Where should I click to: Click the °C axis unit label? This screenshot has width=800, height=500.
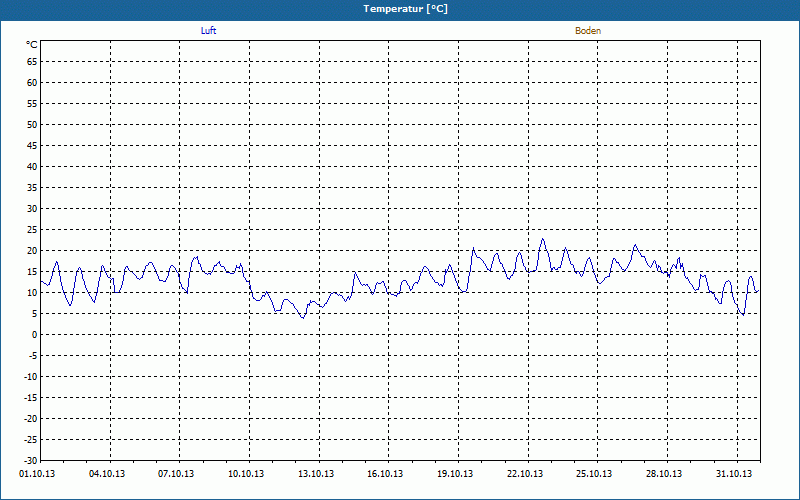pos(32,45)
